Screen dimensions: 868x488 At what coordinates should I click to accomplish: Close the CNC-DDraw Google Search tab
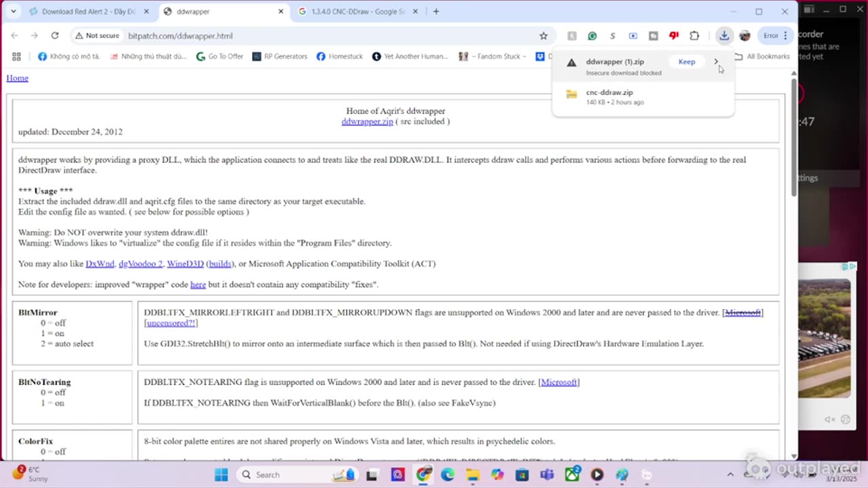(x=416, y=12)
